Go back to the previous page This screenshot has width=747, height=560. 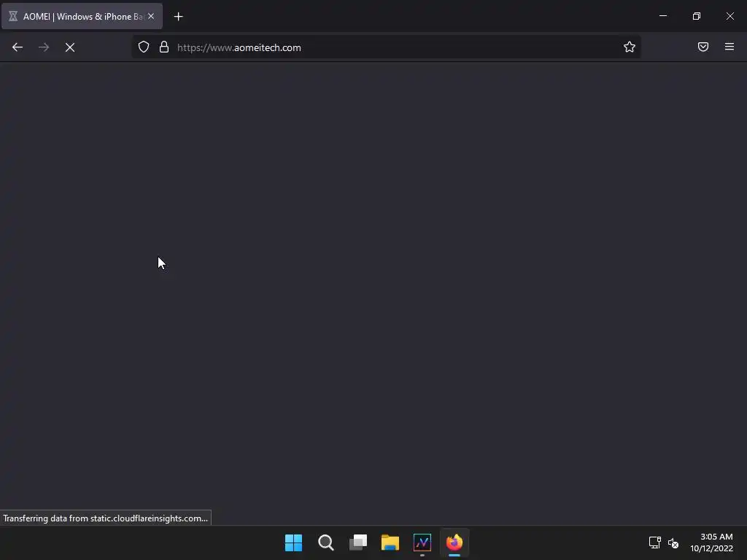(18, 47)
